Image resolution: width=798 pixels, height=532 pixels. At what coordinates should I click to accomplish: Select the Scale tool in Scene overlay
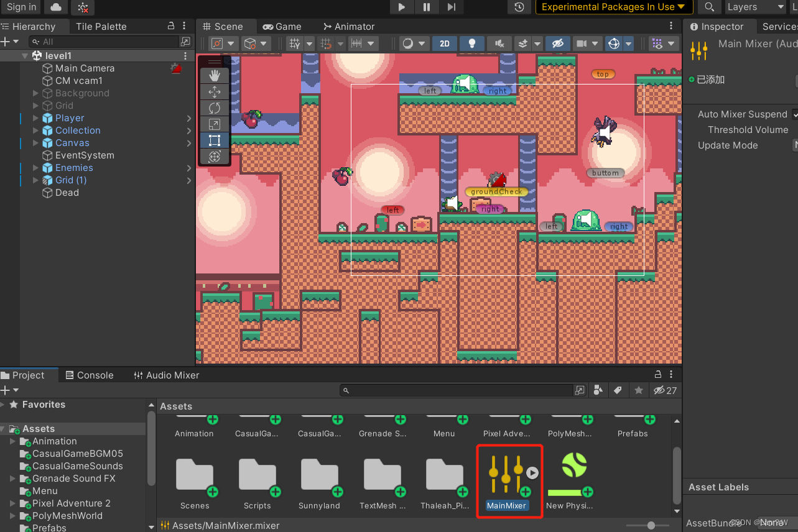[215, 124]
